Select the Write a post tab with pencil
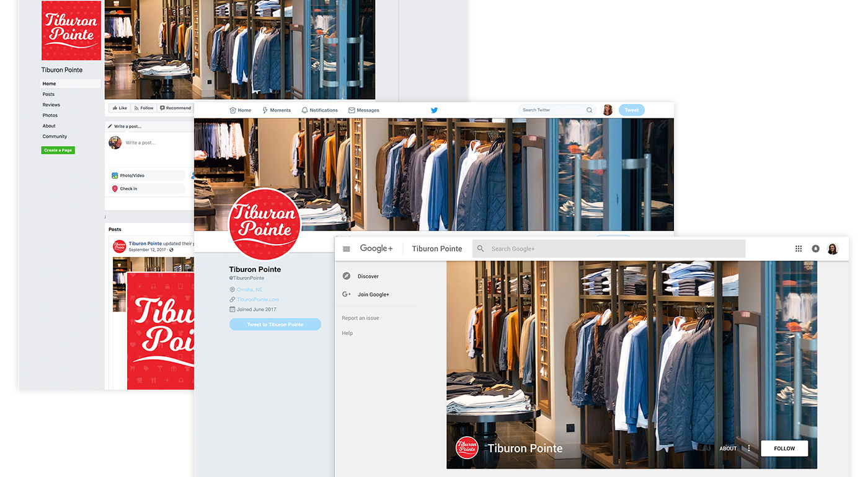The width and height of the screenshot is (868, 477). (x=125, y=126)
